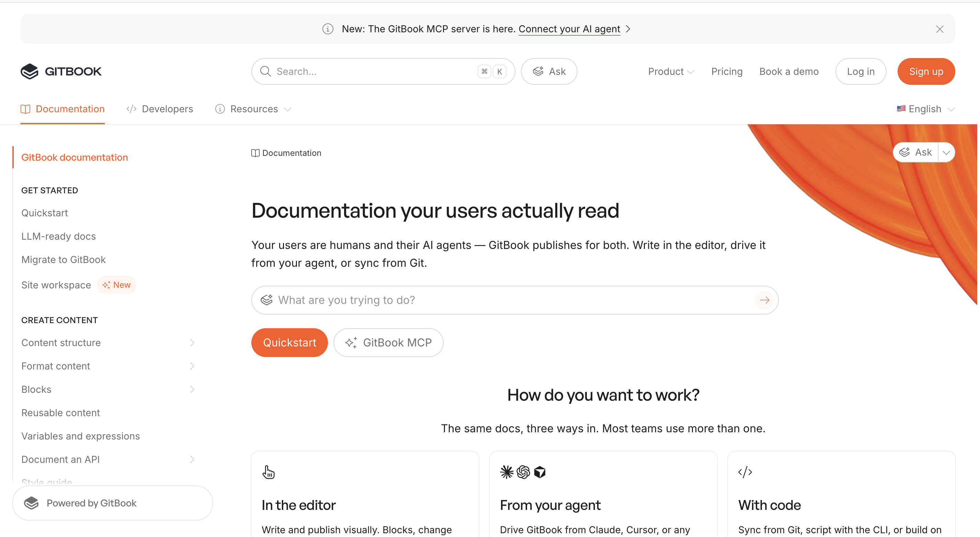Open the From your agent card
The width and height of the screenshot is (980, 537).
point(603,494)
